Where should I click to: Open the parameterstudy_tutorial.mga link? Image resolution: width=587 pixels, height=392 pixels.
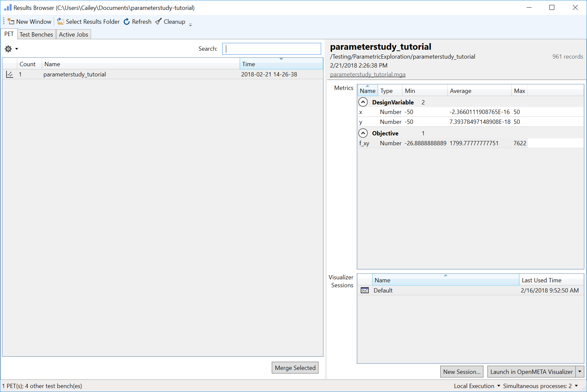point(368,74)
